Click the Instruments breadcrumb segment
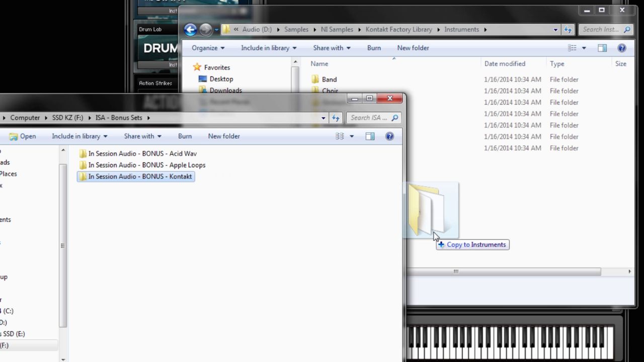The image size is (644, 362). pos(461,30)
